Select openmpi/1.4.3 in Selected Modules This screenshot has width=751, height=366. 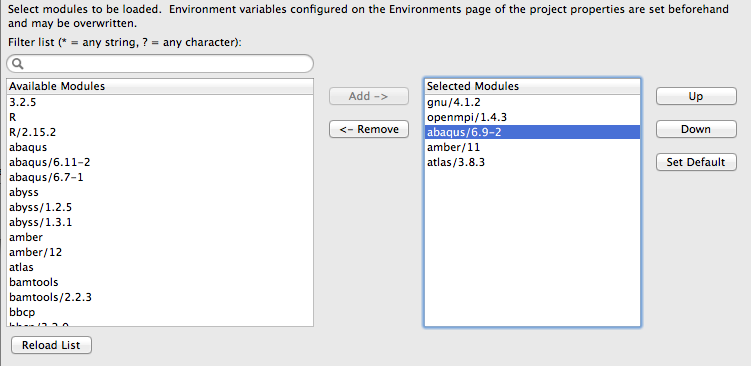click(x=532, y=117)
